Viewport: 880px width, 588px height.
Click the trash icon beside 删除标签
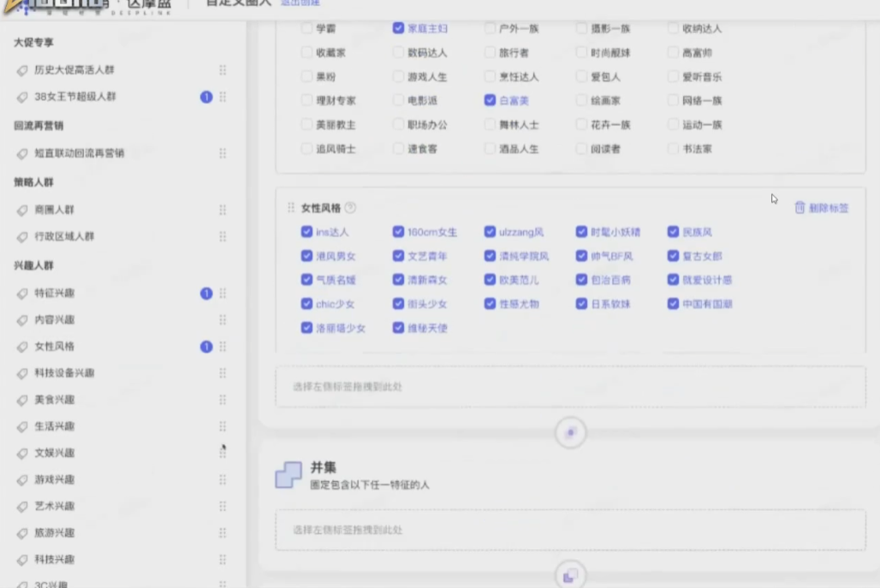[800, 208]
